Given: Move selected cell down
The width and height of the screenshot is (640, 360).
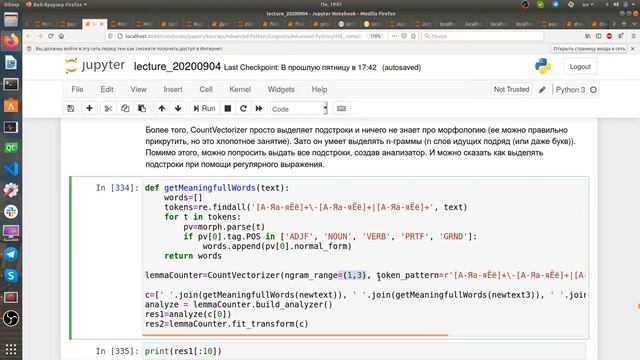Looking at the screenshot, I should click(x=178, y=109).
